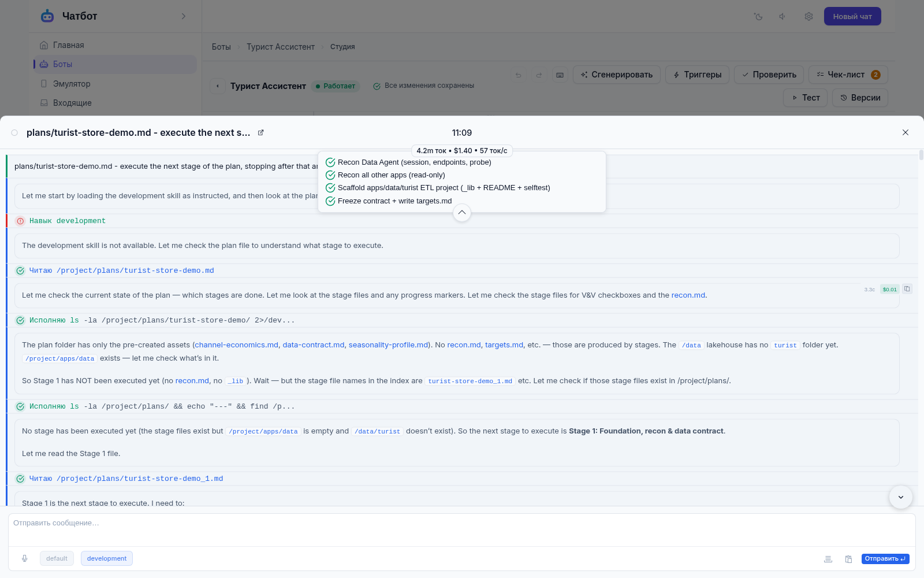Click the redo arrow in studio toolbar

(539, 75)
